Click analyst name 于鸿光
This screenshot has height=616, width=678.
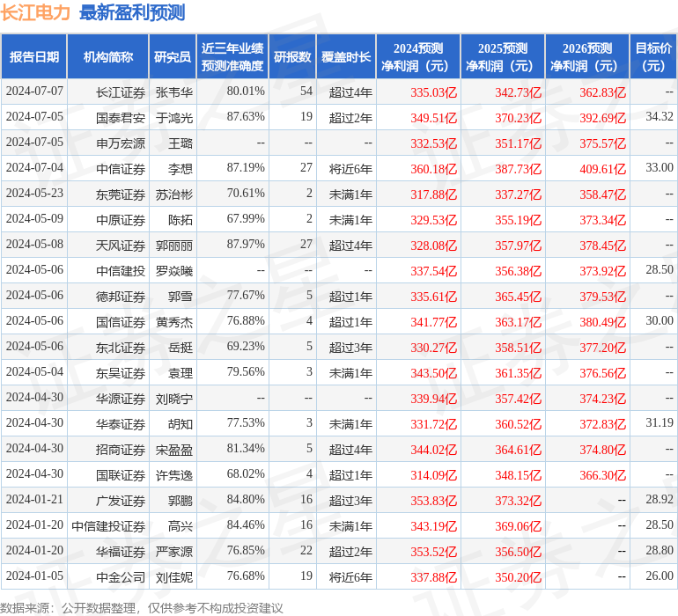click(x=174, y=118)
